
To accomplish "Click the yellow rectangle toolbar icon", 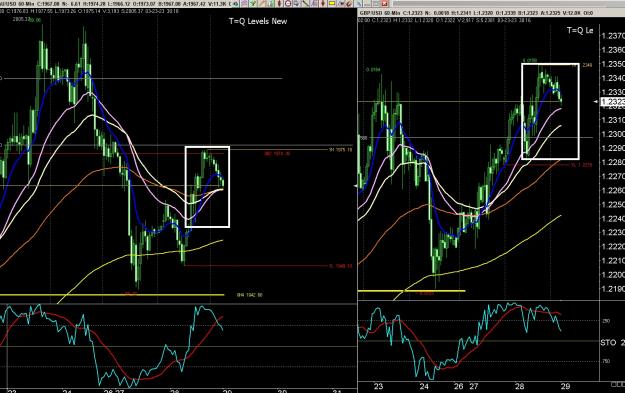I will [332, 4].
